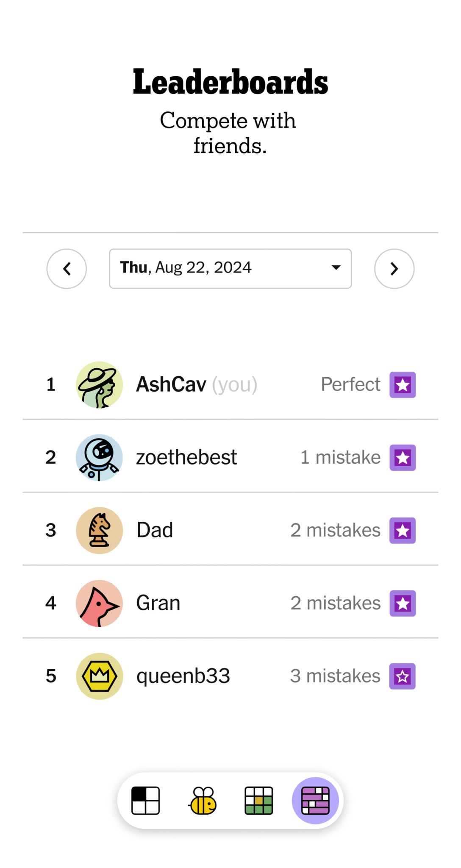Click zoethebest's purple star badge
The width and height of the screenshot is (461, 868).
pyautogui.click(x=403, y=458)
